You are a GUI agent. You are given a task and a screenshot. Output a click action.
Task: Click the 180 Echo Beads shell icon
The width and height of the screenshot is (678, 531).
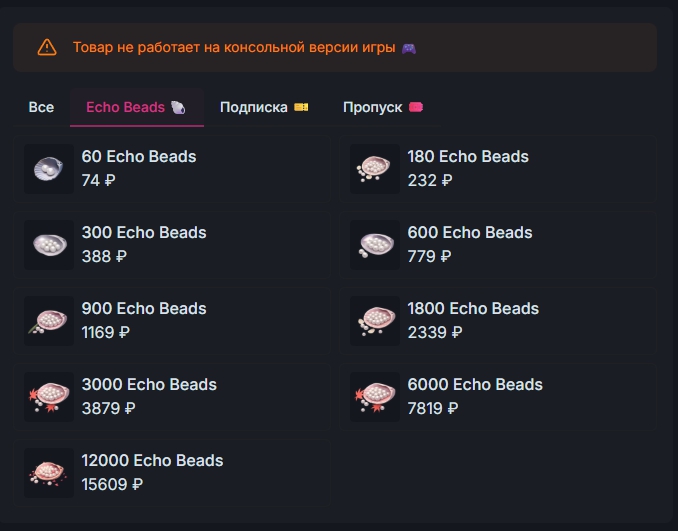tap(375, 169)
